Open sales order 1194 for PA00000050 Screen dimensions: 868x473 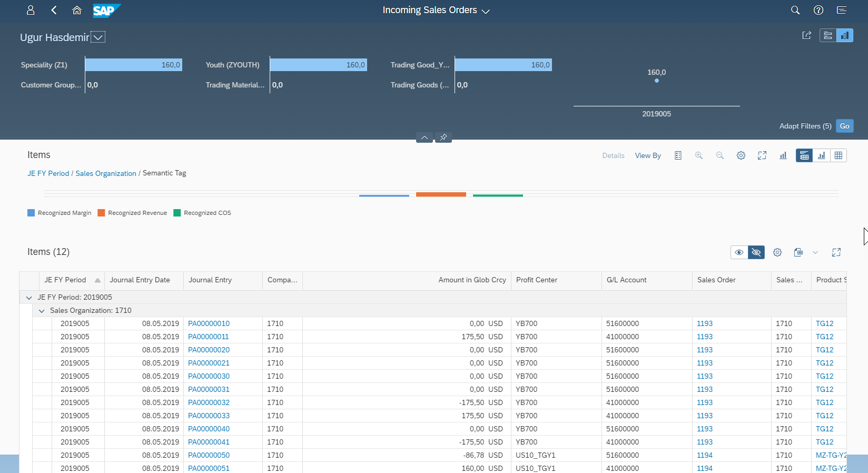coord(705,455)
